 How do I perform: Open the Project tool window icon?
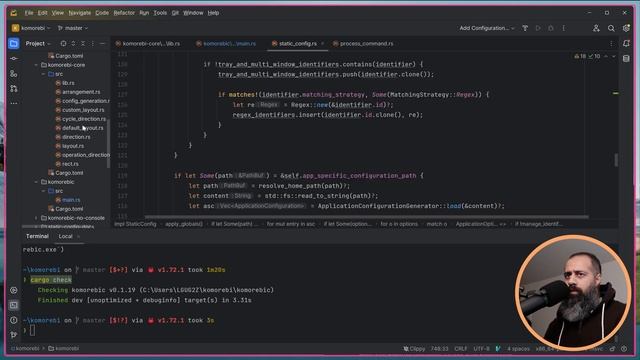(x=13, y=43)
